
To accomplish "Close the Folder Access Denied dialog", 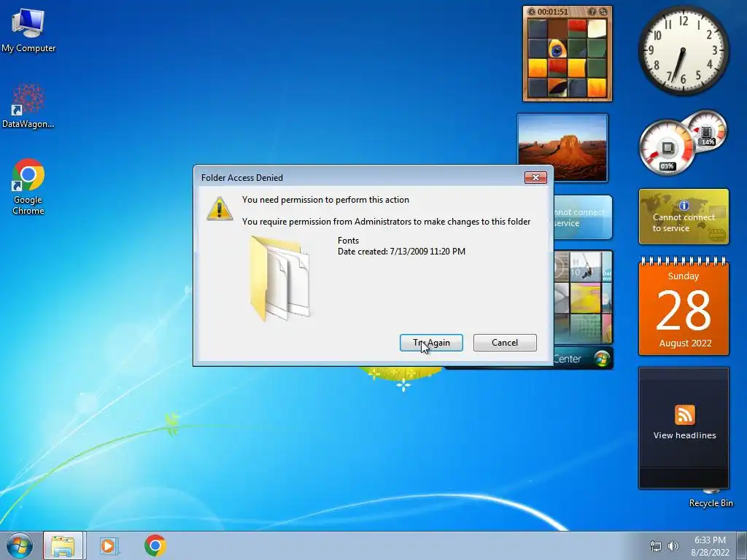I will (535, 178).
